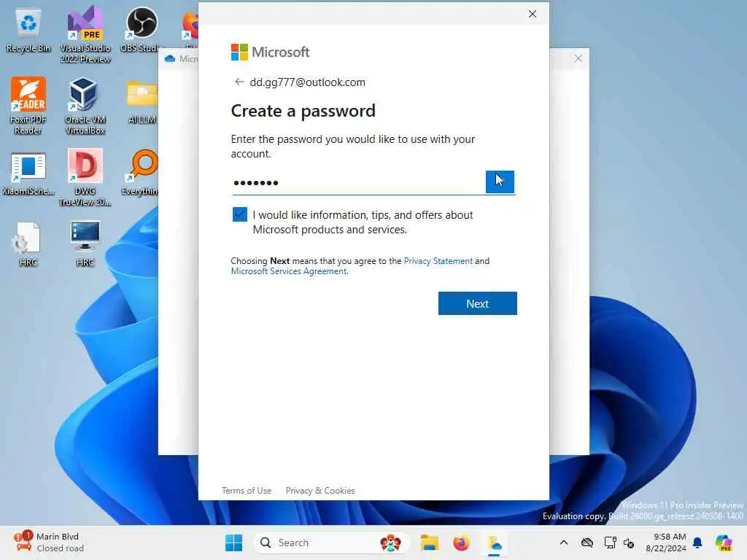Launch Oracle VM VirtualBox icon
This screenshot has width=747, height=560.
pyautogui.click(x=85, y=105)
